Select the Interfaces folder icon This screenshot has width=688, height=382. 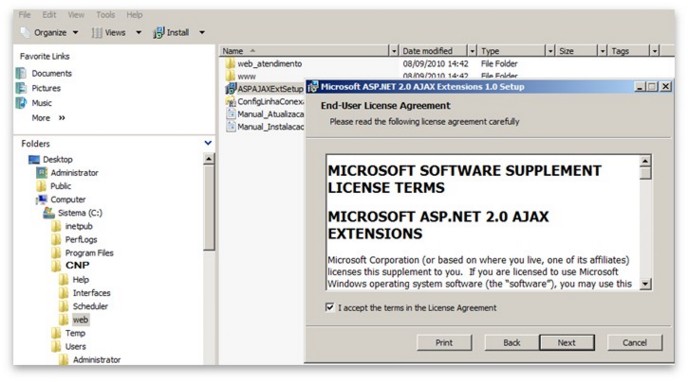point(64,293)
